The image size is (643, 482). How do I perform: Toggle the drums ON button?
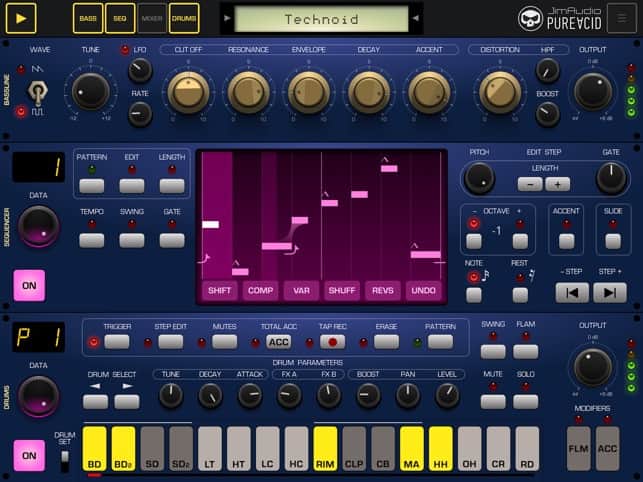click(x=29, y=455)
